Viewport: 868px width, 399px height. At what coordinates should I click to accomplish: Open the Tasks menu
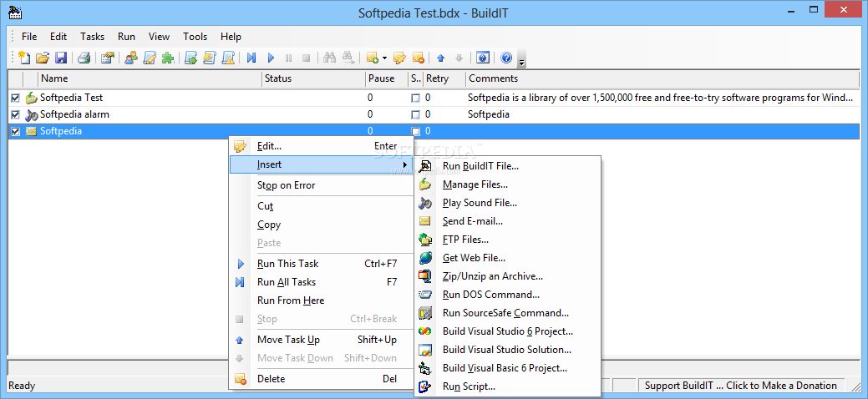(x=92, y=37)
